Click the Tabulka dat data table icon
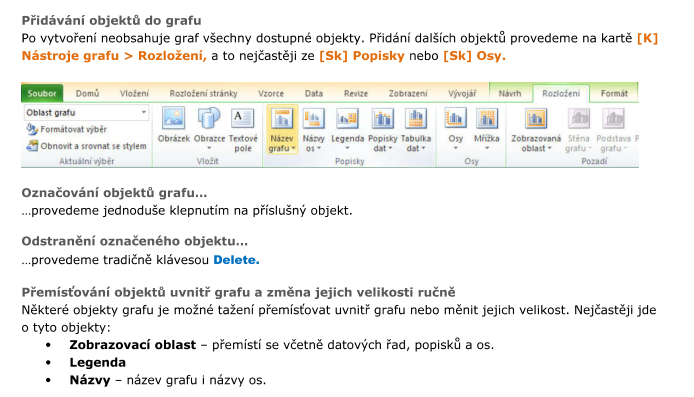Image resolution: width=694 pixels, height=397 pixels. tap(416, 119)
